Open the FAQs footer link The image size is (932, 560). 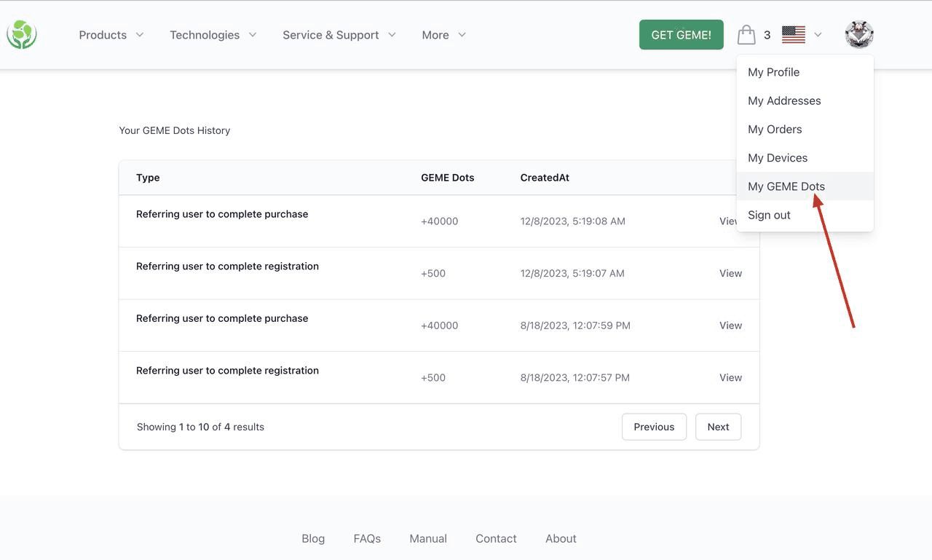(x=367, y=539)
